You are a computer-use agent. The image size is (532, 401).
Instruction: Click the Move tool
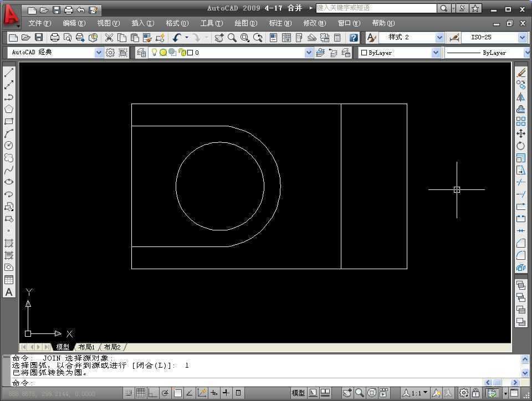tap(521, 133)
